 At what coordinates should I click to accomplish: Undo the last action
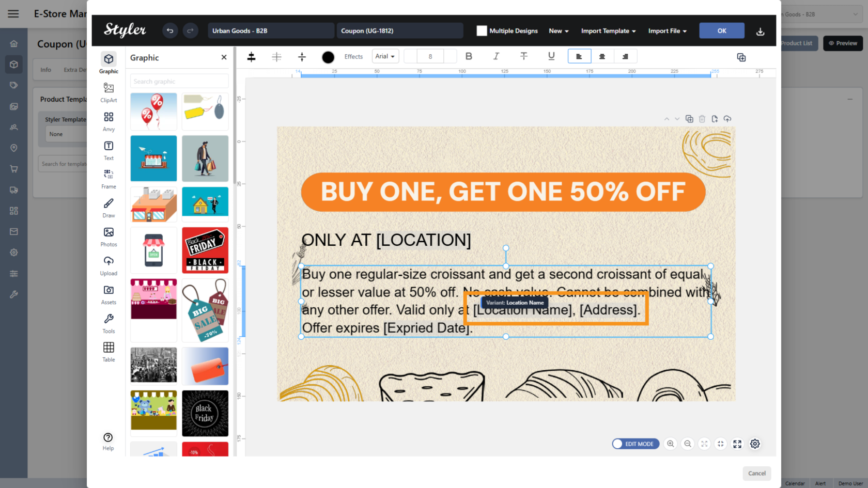pyautogui.click(x=170, y=31)
